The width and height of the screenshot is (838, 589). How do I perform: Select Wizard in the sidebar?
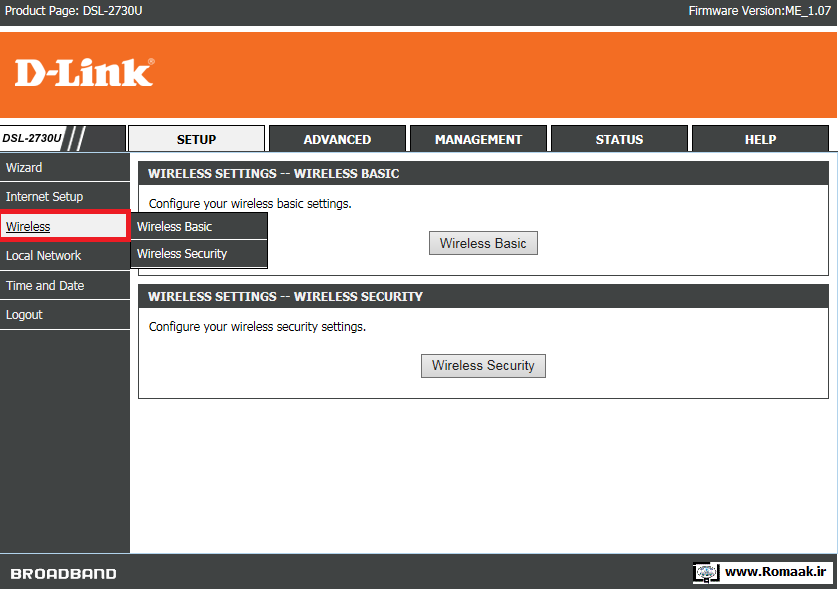pyautogui.click(x=65, y=167)
